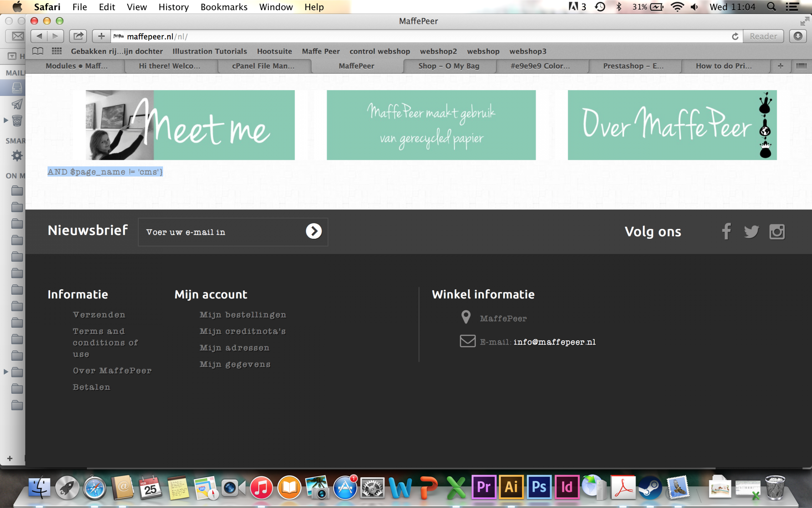Switch to the cPanel File Manager tab
812x508 pixels.
pyautogui.click(x=263, y=66)
